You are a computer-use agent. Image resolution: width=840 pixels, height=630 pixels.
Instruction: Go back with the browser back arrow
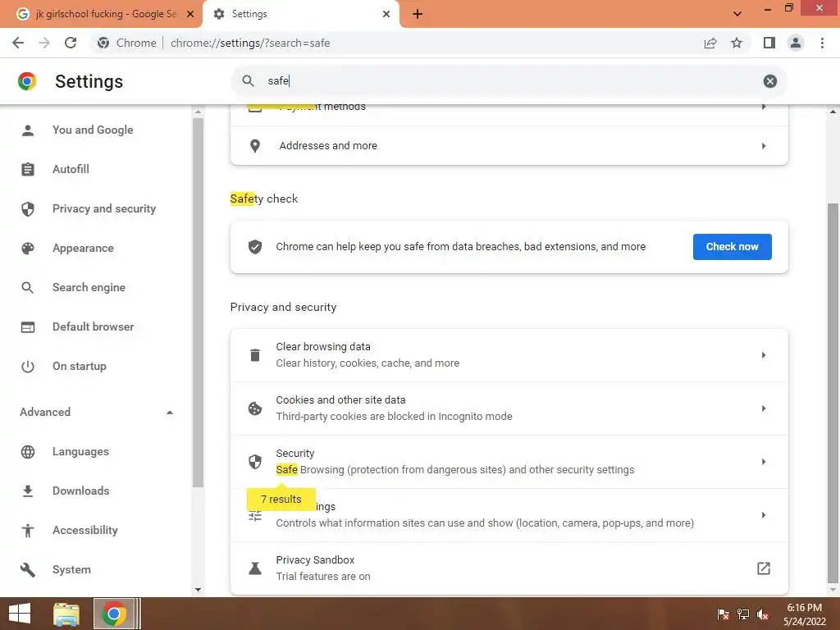(x=18, y=43)
